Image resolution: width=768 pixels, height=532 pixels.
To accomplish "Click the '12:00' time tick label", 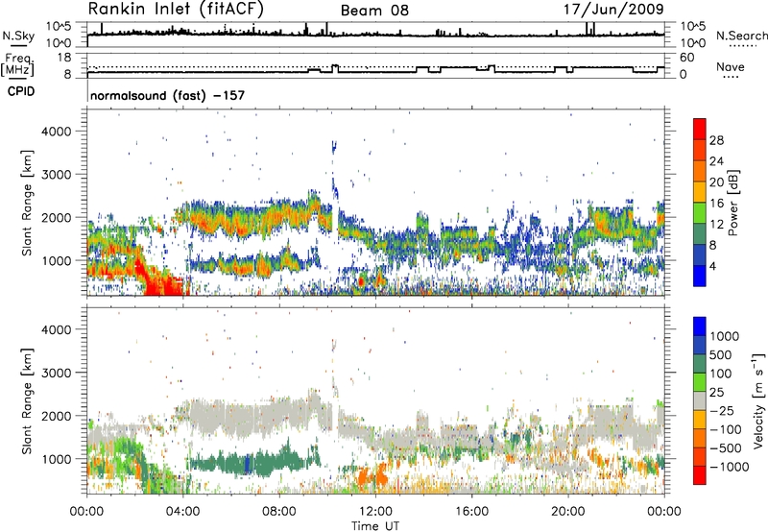I will click(x=375, y=512).
